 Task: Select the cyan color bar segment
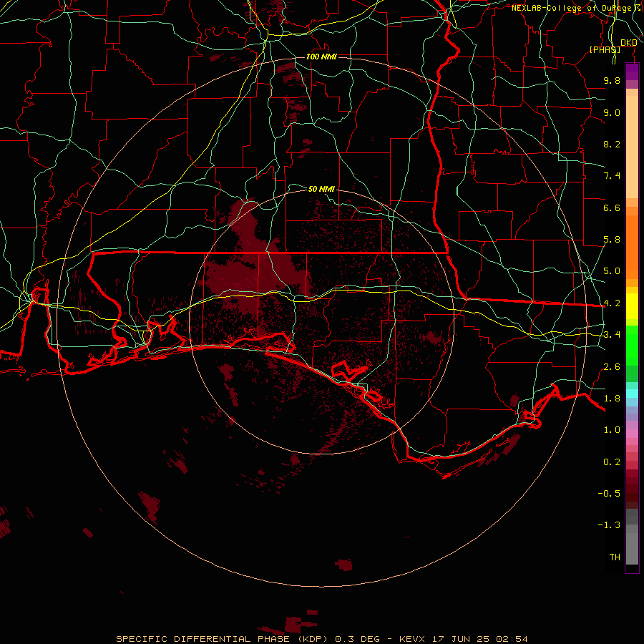tap(632, 394)
